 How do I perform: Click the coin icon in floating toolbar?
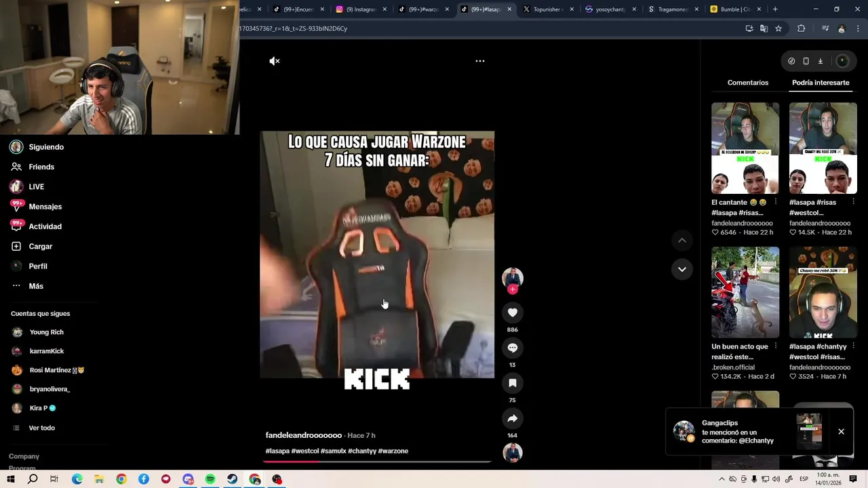(x=791, y=61)
